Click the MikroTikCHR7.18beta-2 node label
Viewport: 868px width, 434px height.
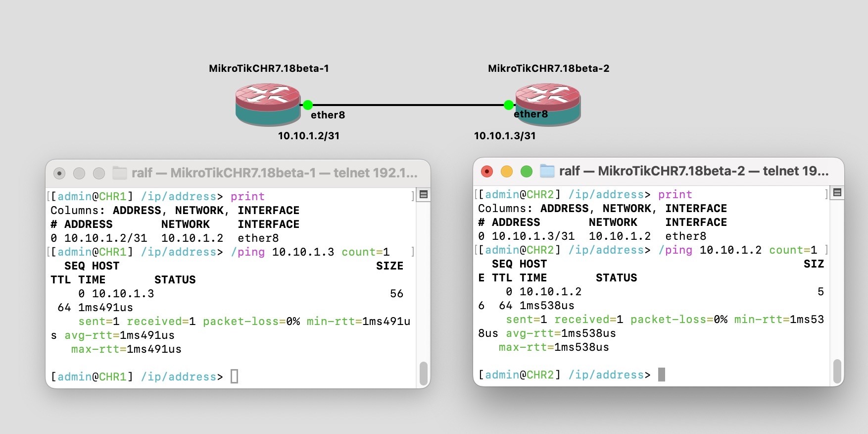point(548,68)
